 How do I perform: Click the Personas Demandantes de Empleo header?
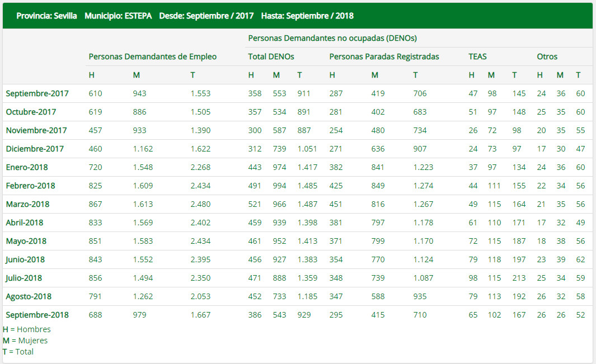[x=152, y=56]
